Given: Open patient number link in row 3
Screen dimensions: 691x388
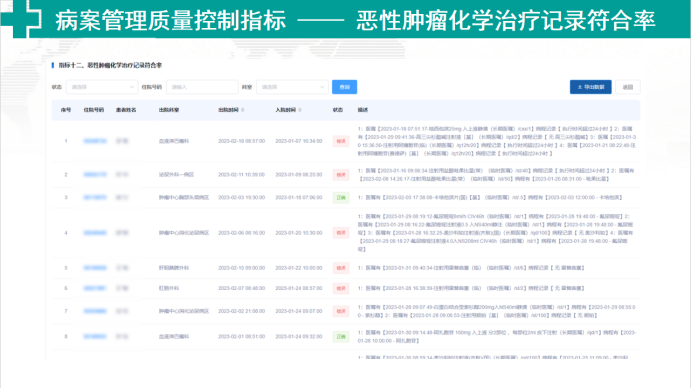Looking at the screenshot, I should pos(95,198).
